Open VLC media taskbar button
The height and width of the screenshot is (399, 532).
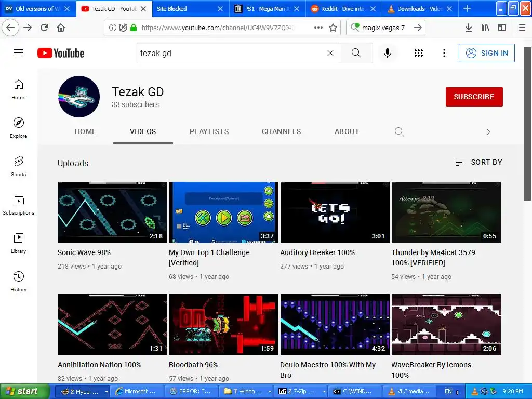(409, 392)
